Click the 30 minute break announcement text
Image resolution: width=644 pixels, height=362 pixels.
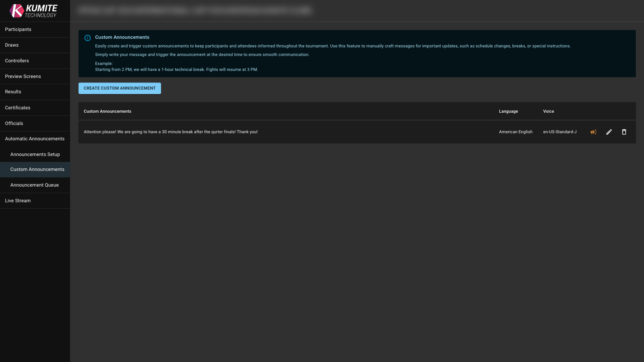coord(171,132)
